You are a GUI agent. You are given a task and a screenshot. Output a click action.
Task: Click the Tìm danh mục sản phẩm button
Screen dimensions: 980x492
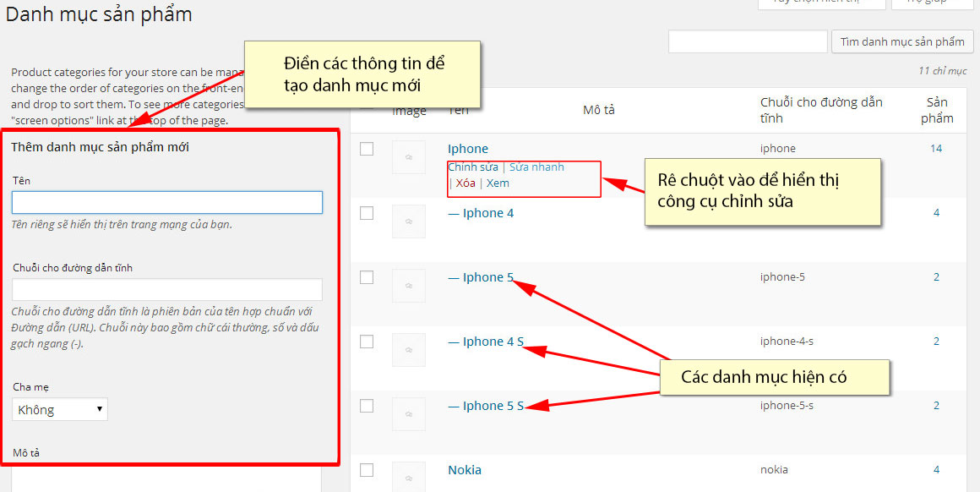point(902,42)
